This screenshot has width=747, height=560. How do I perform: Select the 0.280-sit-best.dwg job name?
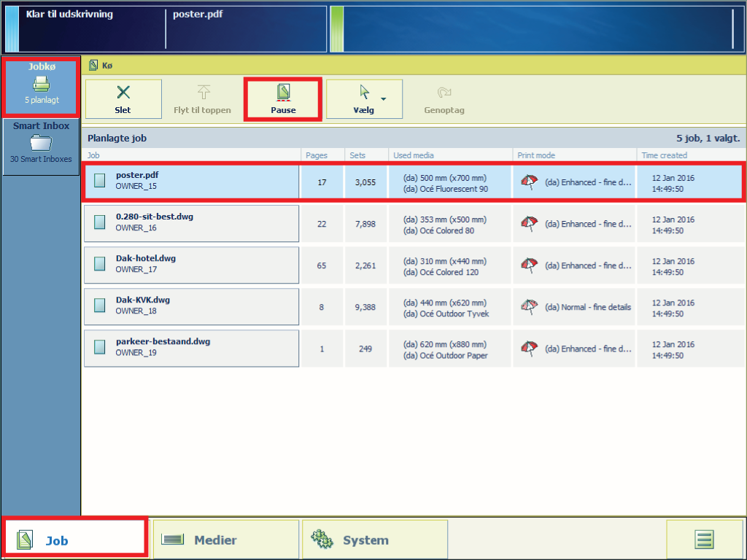[x=155, y=217]
